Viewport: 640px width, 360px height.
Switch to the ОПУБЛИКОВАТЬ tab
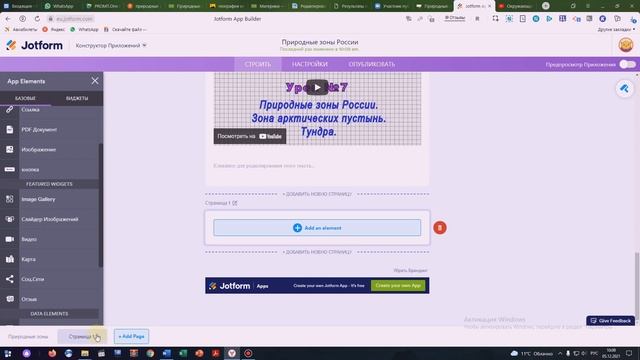point(371,64)
